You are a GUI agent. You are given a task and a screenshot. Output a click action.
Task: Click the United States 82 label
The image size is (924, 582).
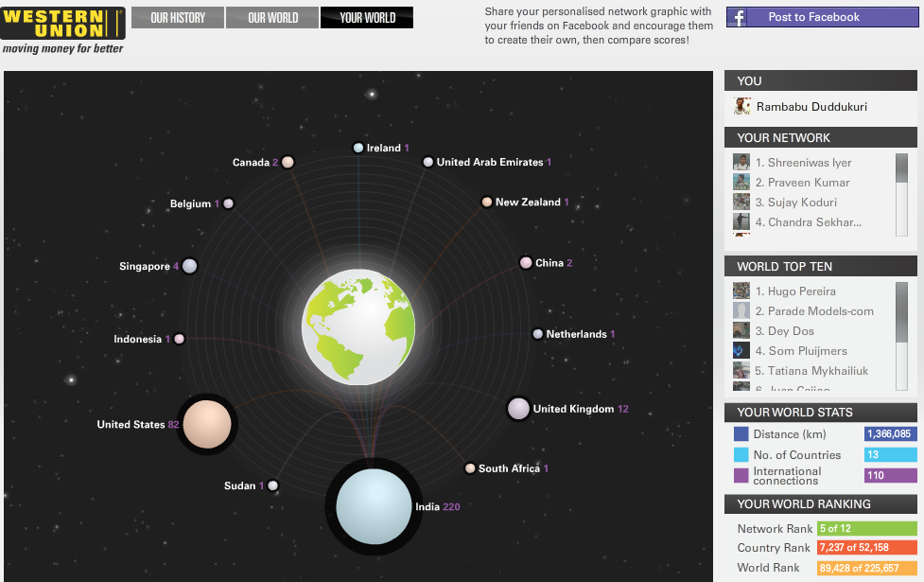(x=138, y=425)
